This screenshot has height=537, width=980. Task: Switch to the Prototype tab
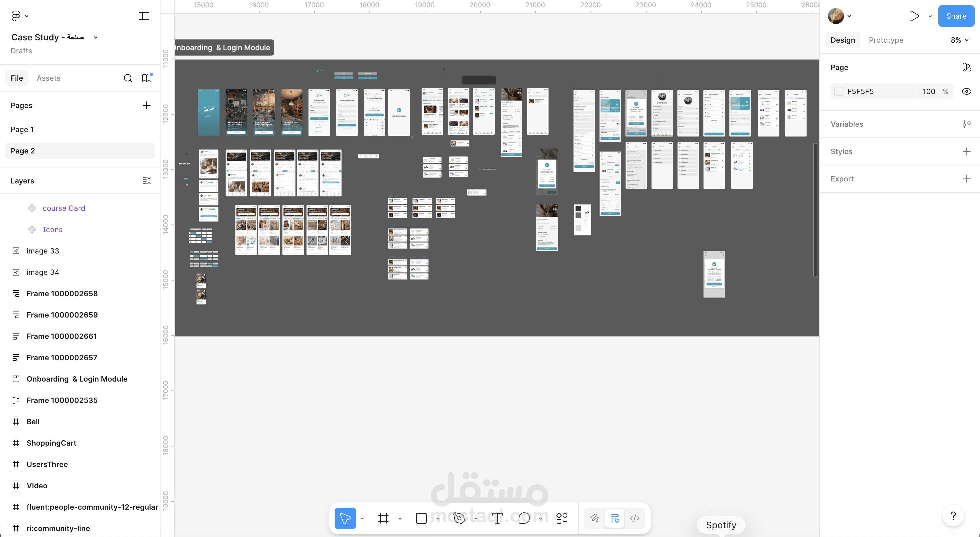[x=886, y=40]
